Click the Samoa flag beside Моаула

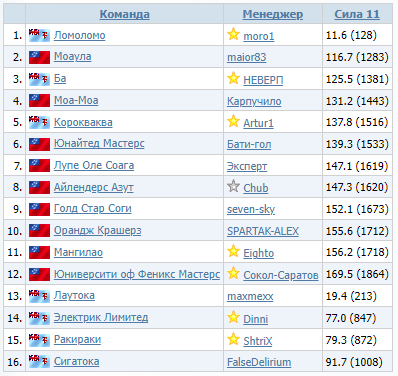pos(39,57)
